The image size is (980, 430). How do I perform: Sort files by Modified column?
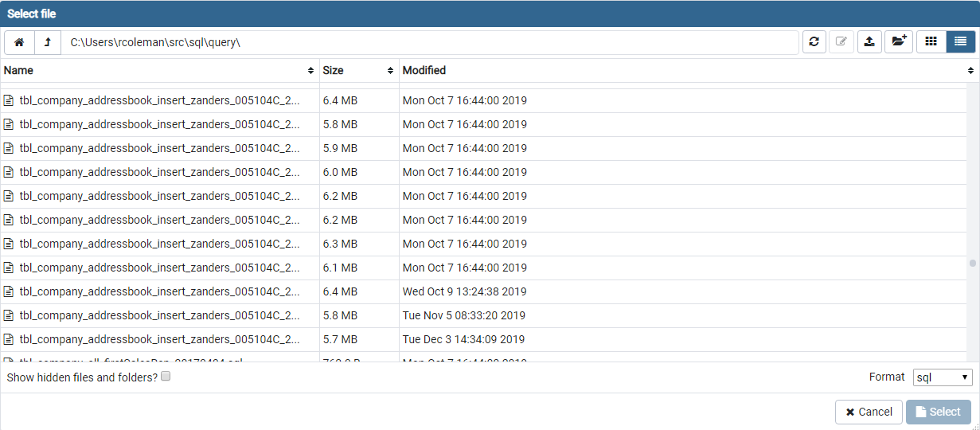pyautogui.click(x=685, y=71)
